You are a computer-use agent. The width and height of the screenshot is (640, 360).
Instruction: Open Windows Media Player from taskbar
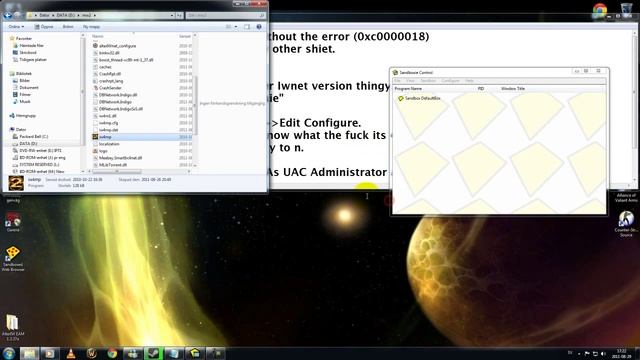[50, 353]
